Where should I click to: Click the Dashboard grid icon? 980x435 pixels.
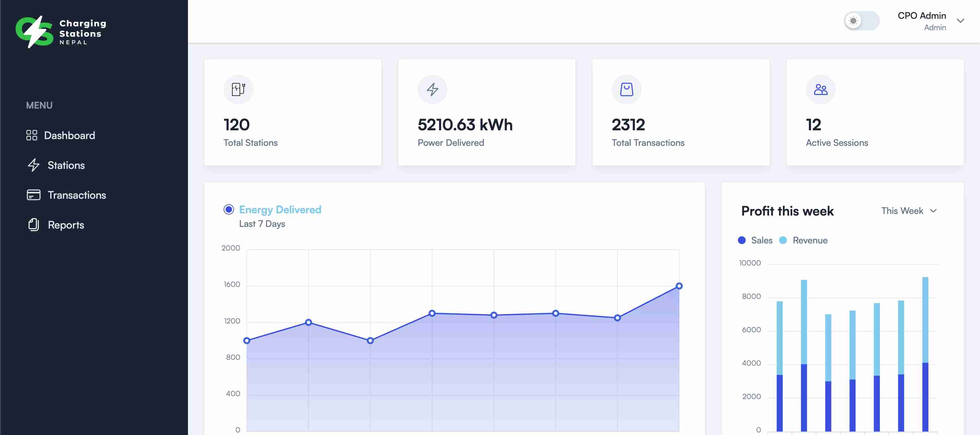click(31, 135)
